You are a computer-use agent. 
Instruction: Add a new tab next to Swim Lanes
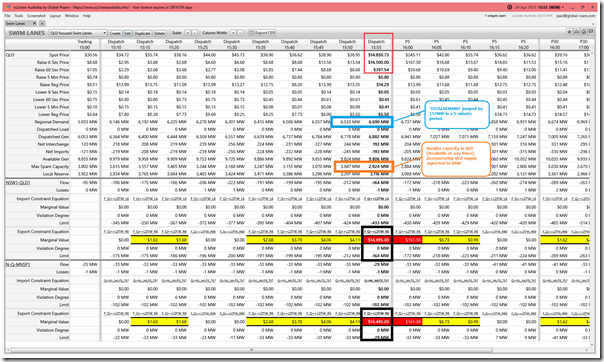click(x=42, y=23)
